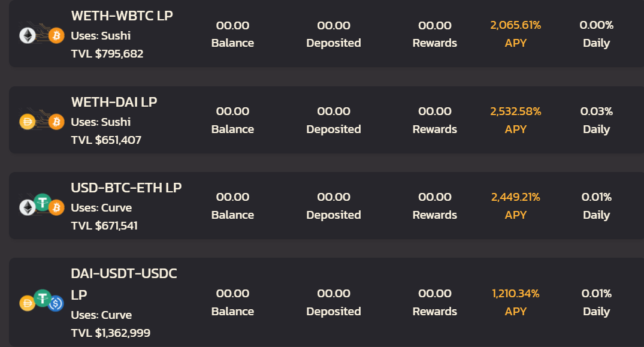Expand the WETH-WBTC vault via its Deposited amount

[334, 25]
